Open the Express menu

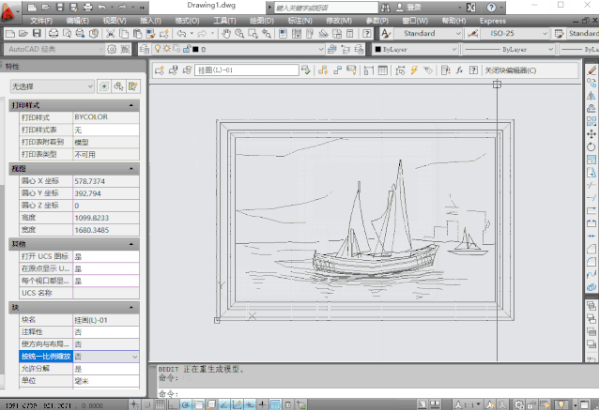[x=492, y=21]
